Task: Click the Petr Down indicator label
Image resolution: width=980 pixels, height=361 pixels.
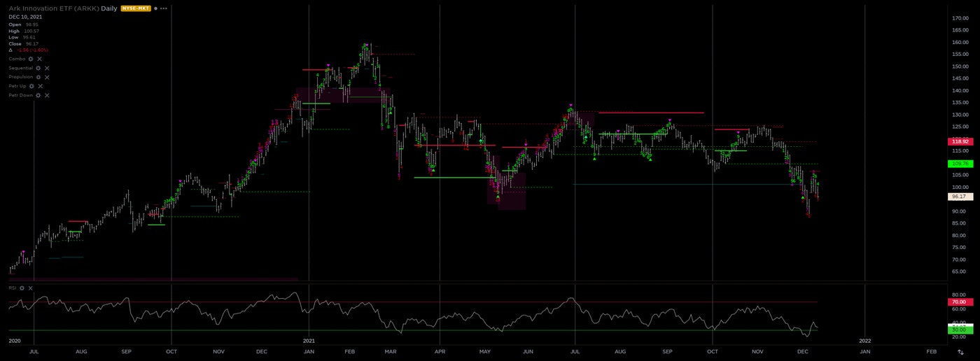Action: [x=21, y=95]
